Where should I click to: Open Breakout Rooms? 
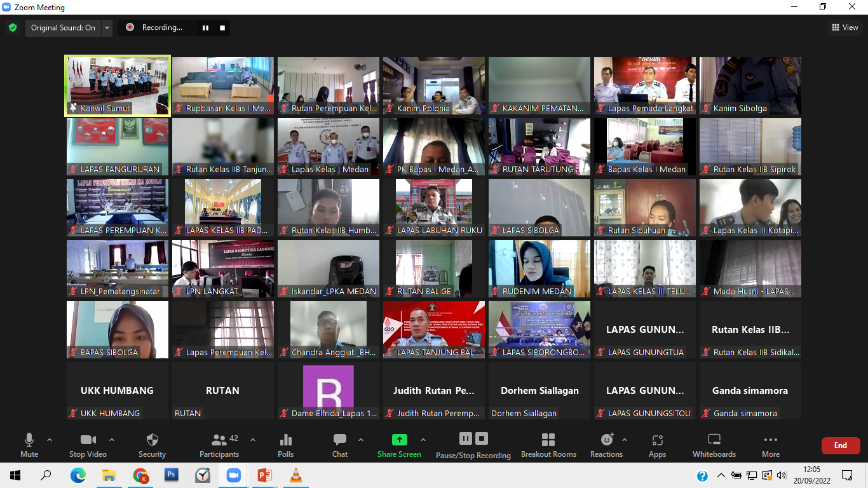pos(548,445)
